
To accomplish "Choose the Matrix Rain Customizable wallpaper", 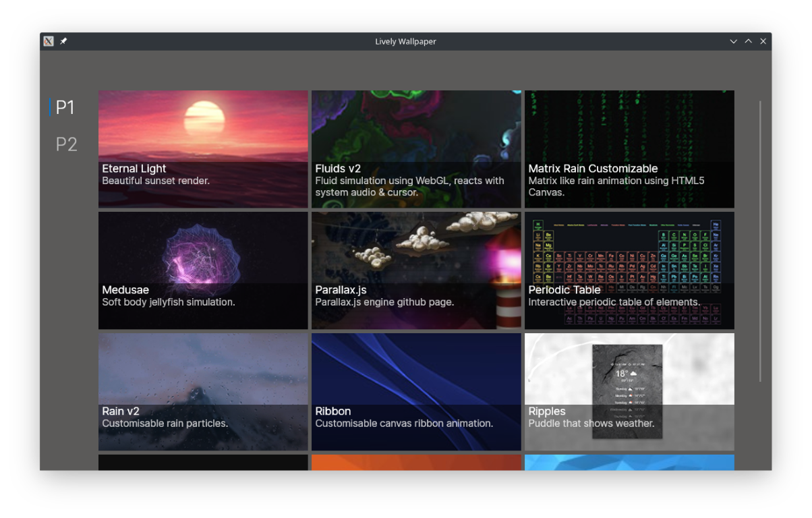I will [x=629, y=149].
